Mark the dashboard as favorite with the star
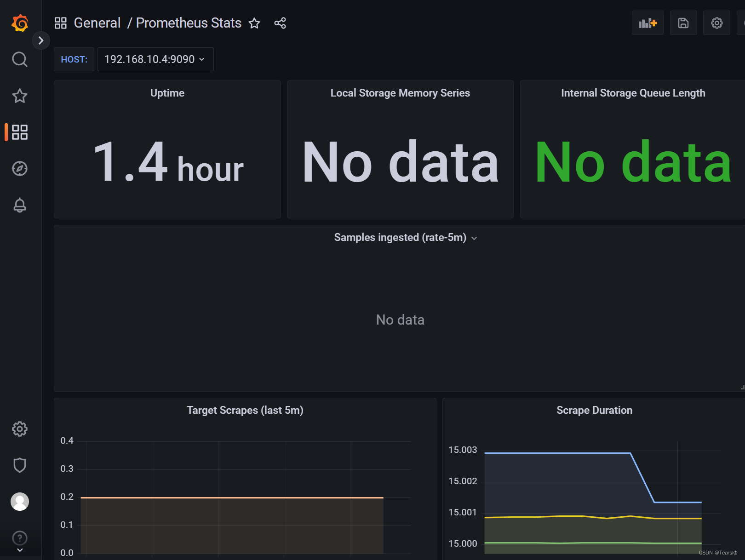 pyautogui.click(x=254, y=23)
